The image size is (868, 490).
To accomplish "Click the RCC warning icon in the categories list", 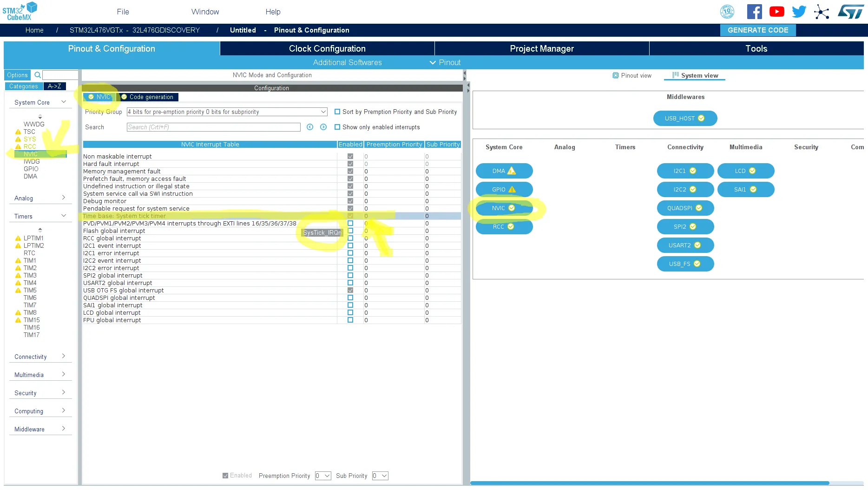I will pos(18,147).
